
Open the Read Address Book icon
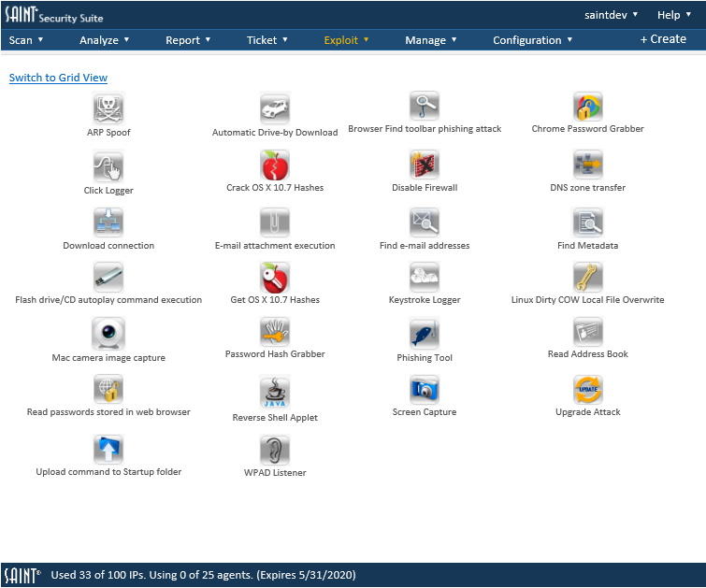587,332
